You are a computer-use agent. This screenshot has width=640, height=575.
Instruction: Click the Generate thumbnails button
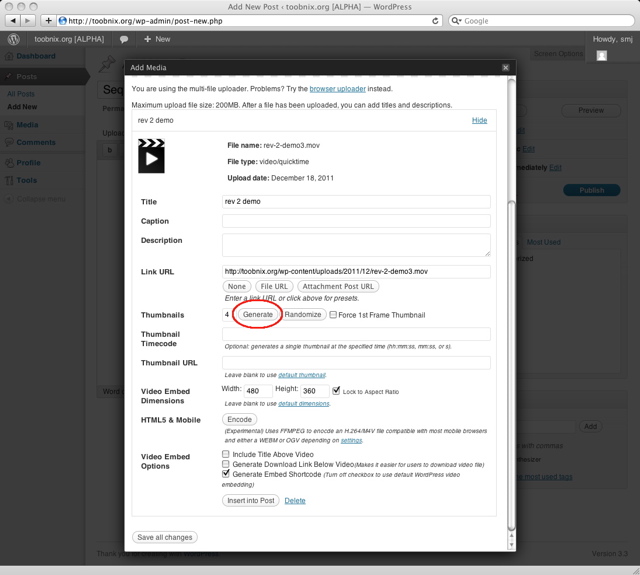click(x=258, y=315)
